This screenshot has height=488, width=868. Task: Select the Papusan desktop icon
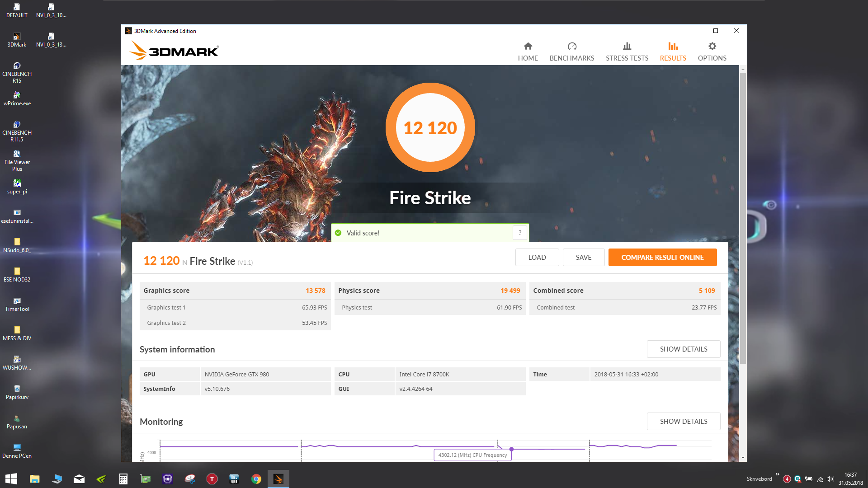[17, 422]
